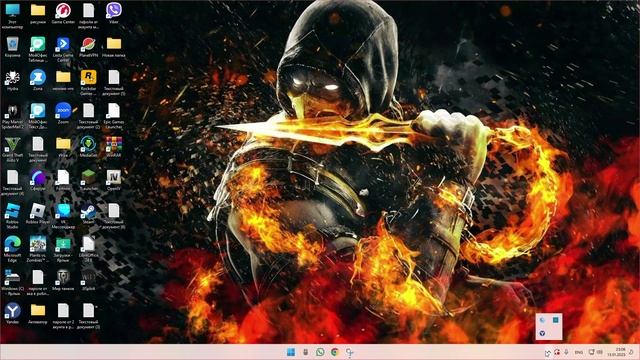Open the Steam desktop shortcut

click(88, 214)
